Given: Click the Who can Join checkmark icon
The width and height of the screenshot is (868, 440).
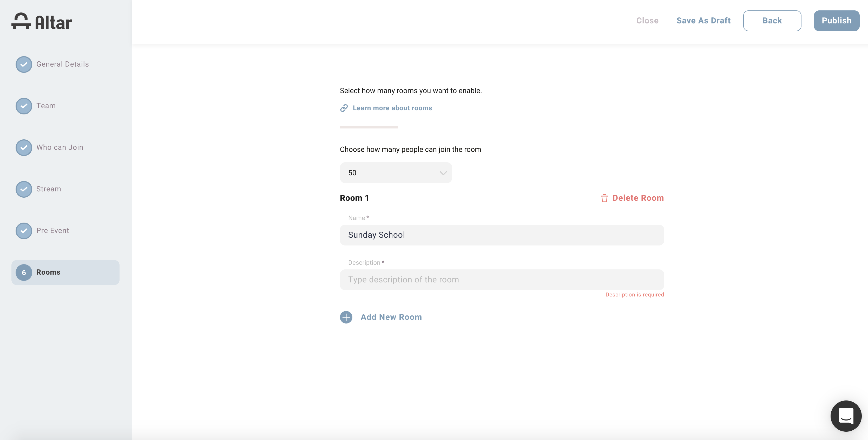Looking at the screenshot, I should [24, 147].
